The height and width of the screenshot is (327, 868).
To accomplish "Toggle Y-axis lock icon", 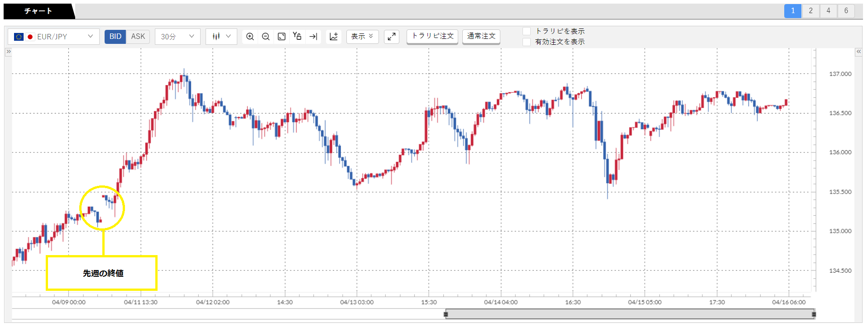I will [297, 36].
